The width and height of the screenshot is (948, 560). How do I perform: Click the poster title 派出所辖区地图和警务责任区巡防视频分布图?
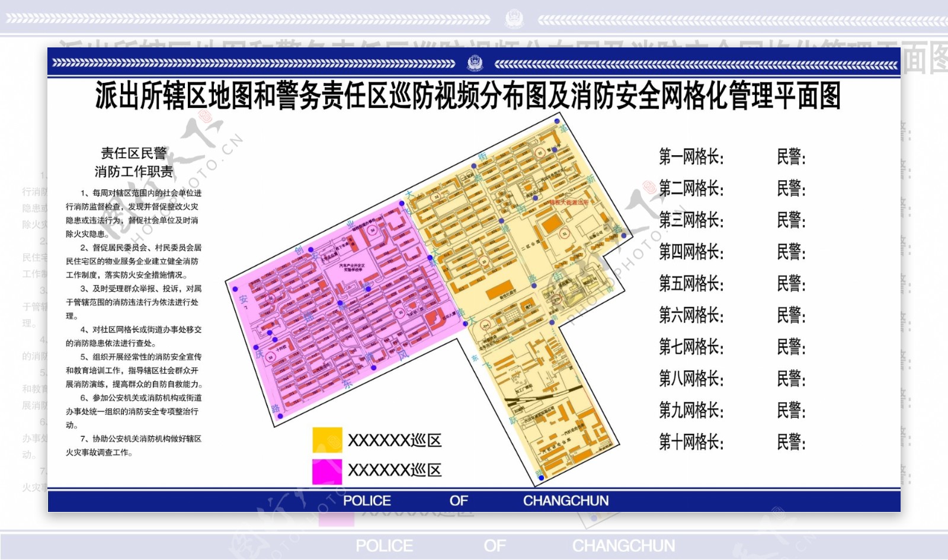point(467,95)
